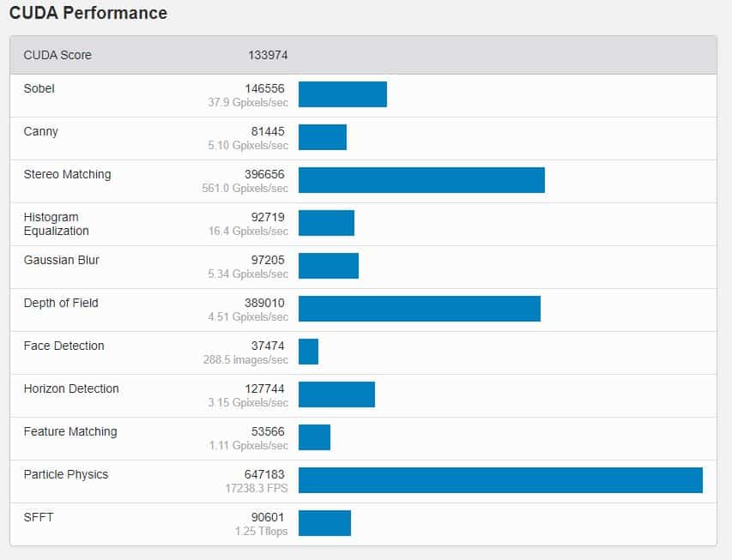Image resolution: width=732 pixels, height=560 pixels.
Task: Click the CUDA Performance heading
Action: pos(88,13)
